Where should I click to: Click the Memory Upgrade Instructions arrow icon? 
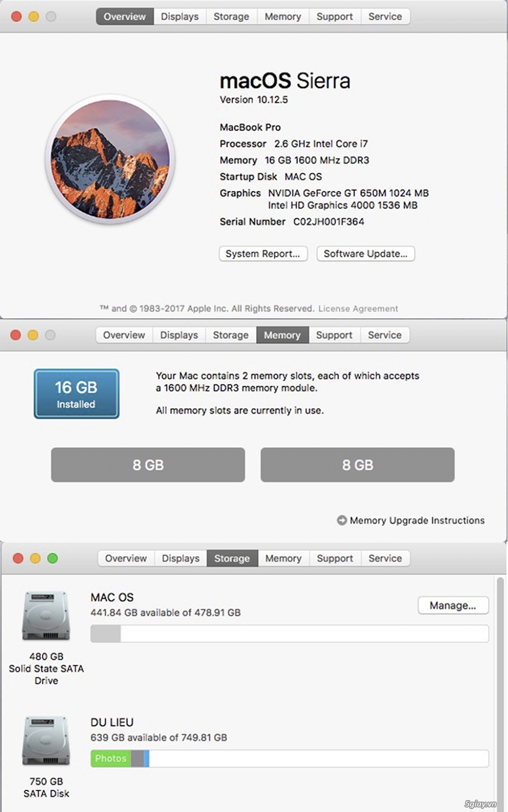(x=342, y=520)
